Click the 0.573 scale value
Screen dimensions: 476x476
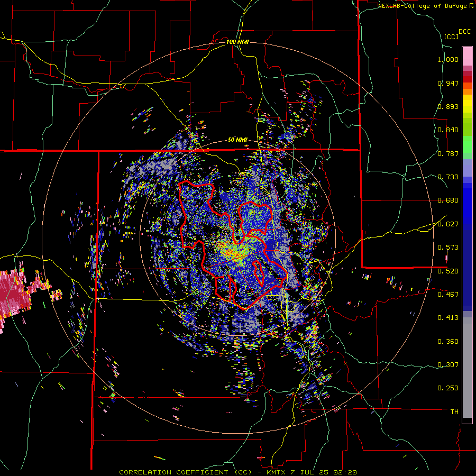[448, 248]
